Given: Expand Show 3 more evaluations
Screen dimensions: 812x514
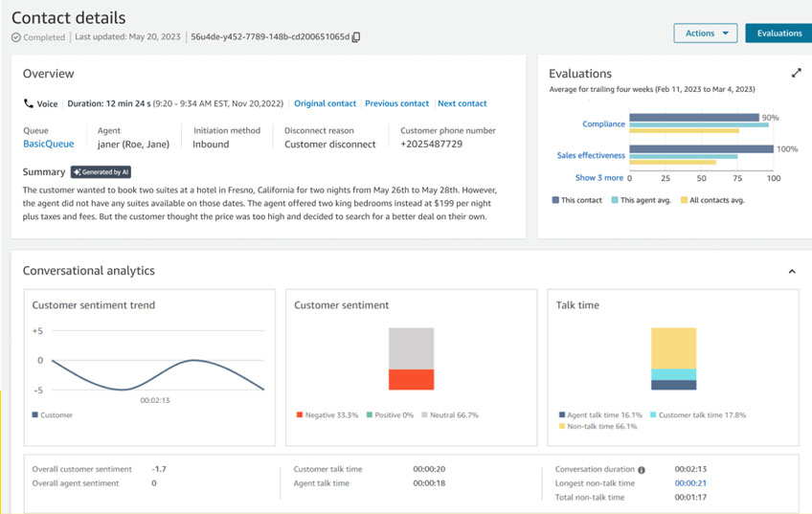Looking at the screenshot, I should (x=599, y=178).
